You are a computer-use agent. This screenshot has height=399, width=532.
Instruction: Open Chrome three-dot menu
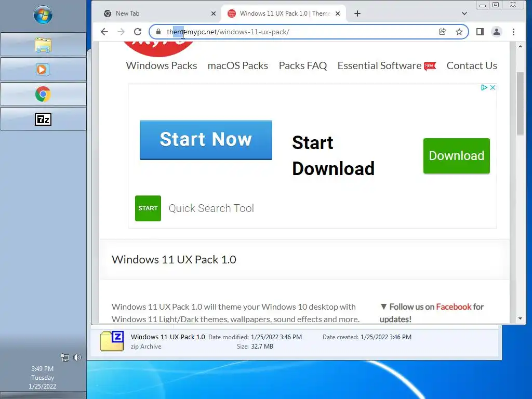click(513, 32)
